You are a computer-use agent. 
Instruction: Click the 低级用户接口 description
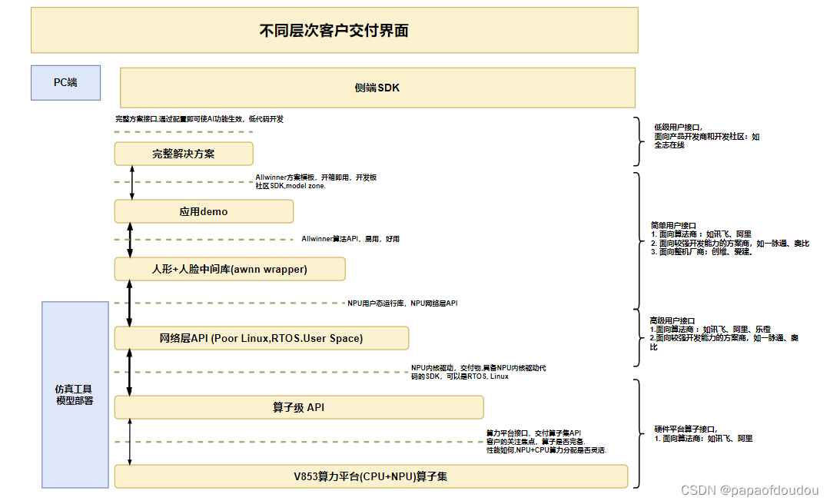pos(707,136)
